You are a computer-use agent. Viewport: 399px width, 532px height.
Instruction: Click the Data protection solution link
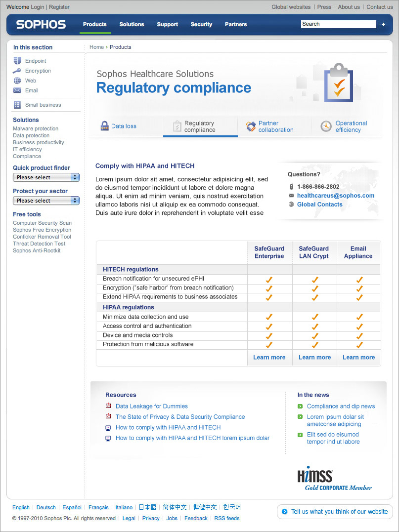[x=31, y=135]
